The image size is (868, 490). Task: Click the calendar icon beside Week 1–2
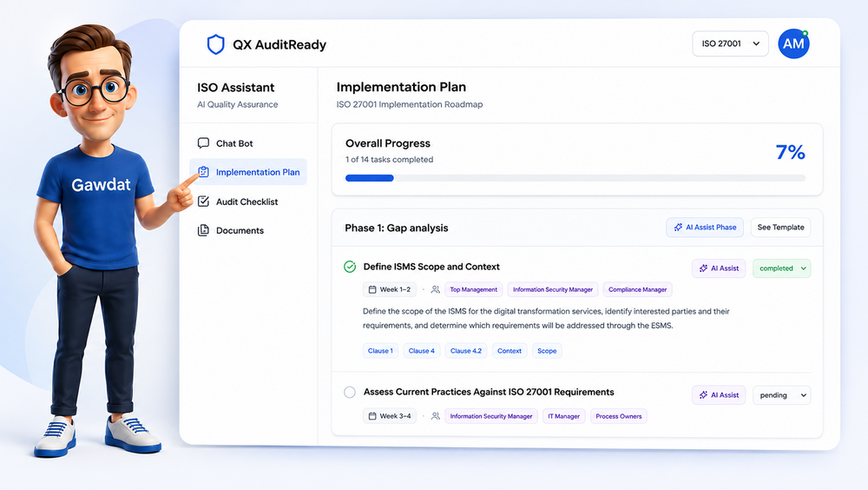pyautogui.click(x=372, y=289)
